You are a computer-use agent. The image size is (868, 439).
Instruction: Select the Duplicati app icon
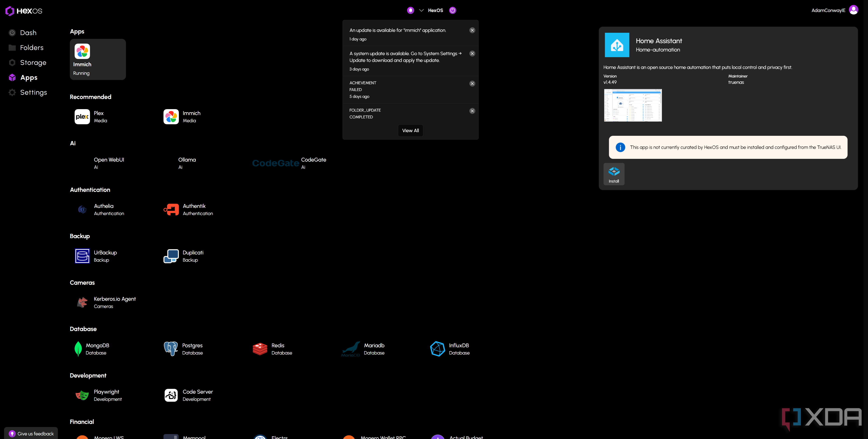coord(171,256)
